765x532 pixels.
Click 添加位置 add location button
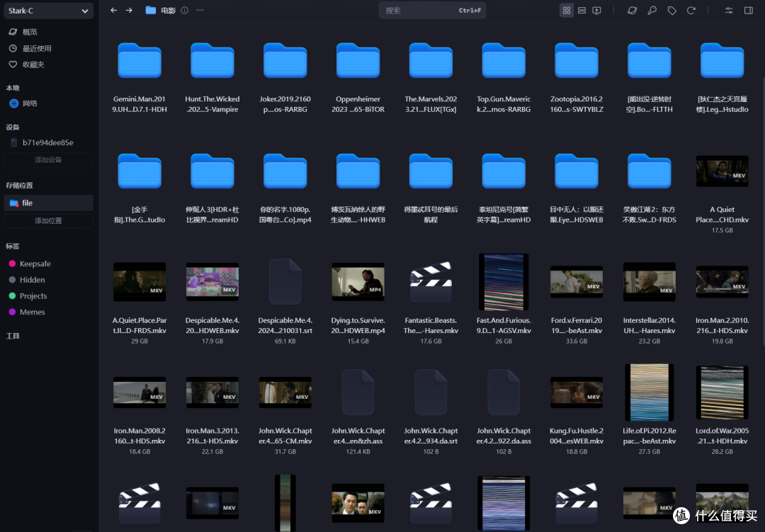[48, 220]
